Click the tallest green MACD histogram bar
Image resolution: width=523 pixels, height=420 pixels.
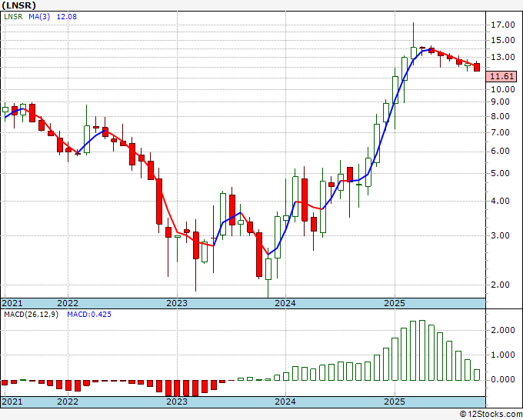422,350
